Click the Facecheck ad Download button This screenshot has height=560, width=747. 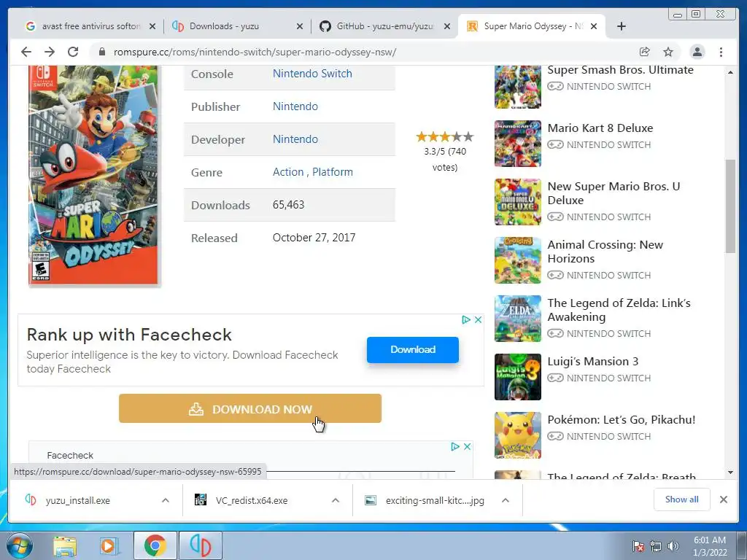pos(413,349)
